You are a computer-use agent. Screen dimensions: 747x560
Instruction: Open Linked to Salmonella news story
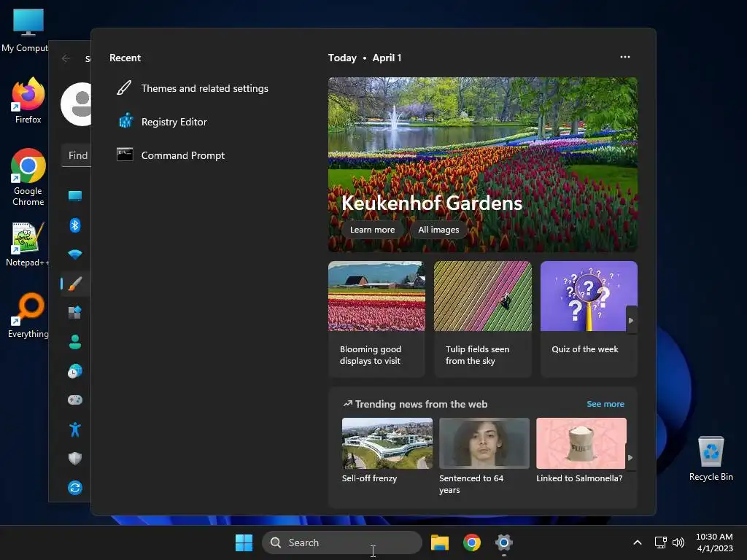[581, 451]
